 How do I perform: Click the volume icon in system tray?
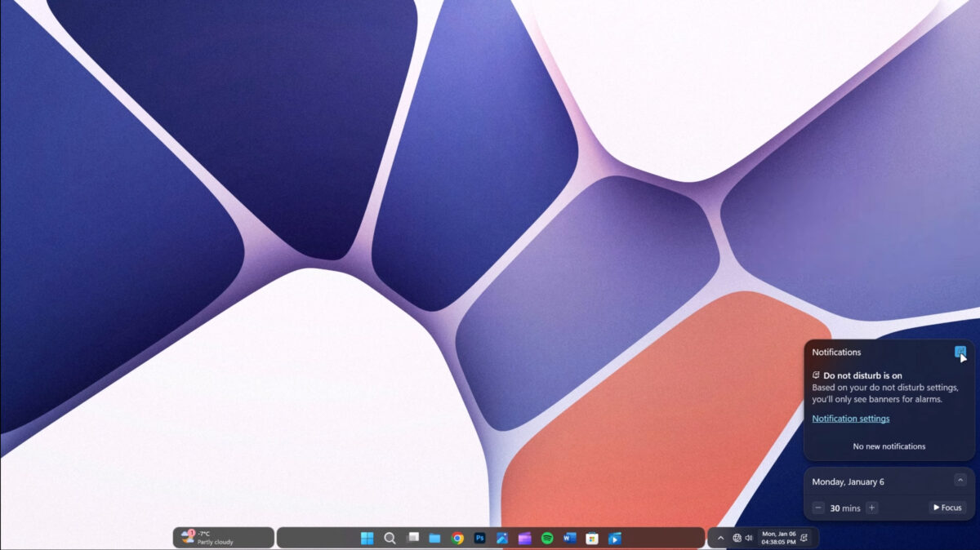748,538
